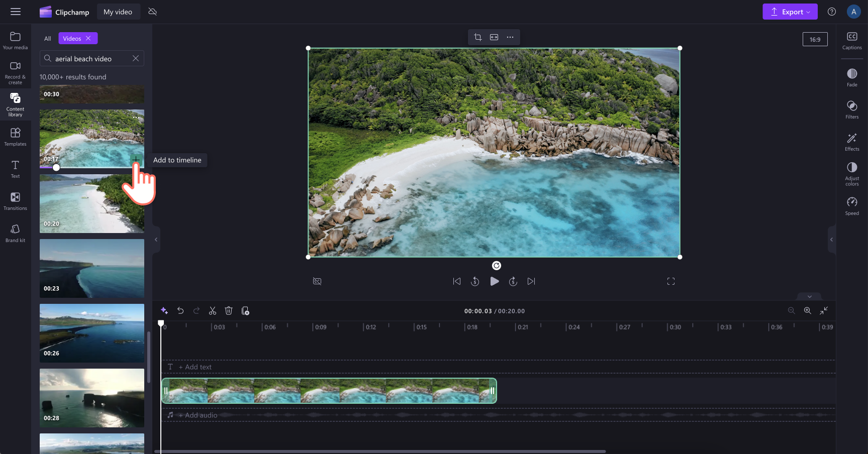
Task: Open the Captions panel
Action: point(851,41)
